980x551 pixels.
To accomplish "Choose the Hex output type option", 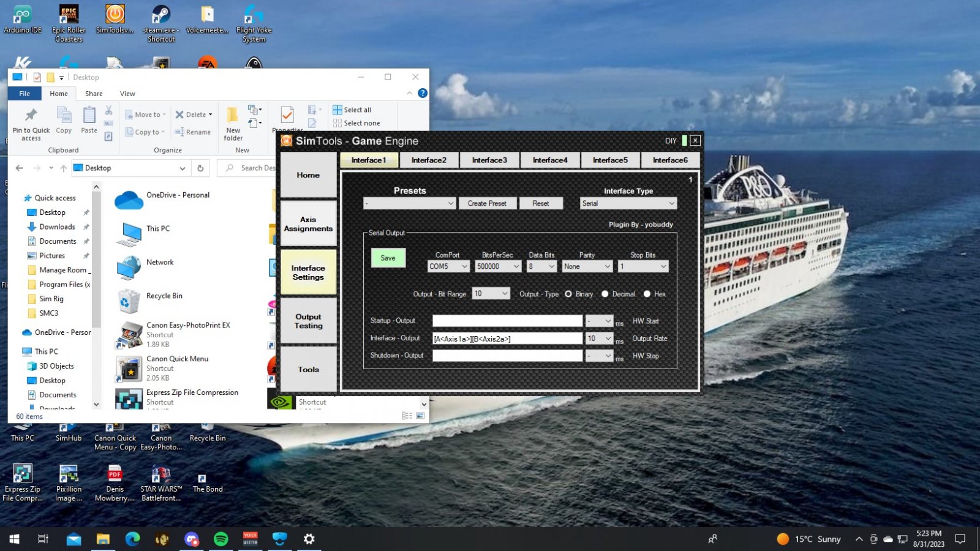I will [647, 294].
